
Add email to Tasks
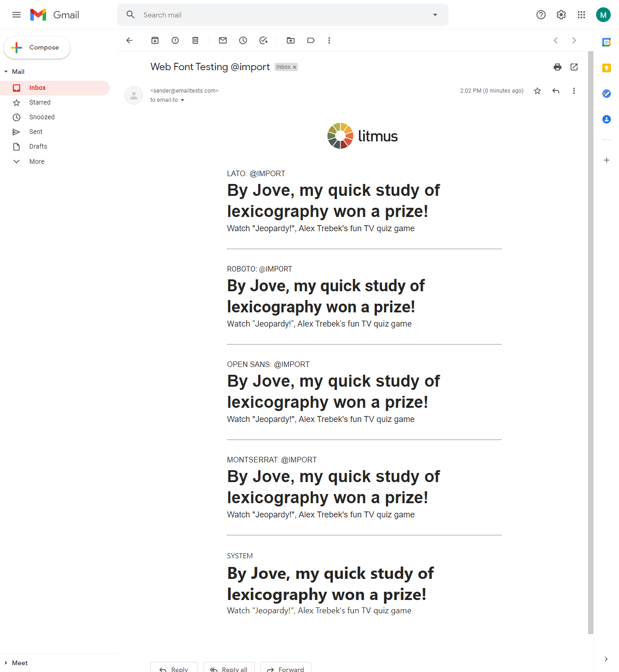(263, 40)
